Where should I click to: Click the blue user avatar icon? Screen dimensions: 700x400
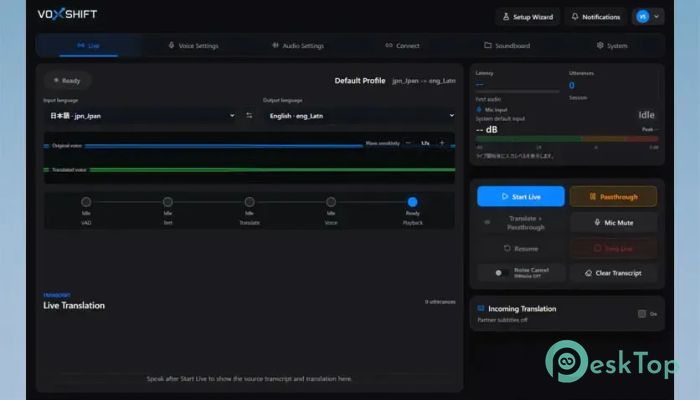pyautogui.click(x=642, y=17)
